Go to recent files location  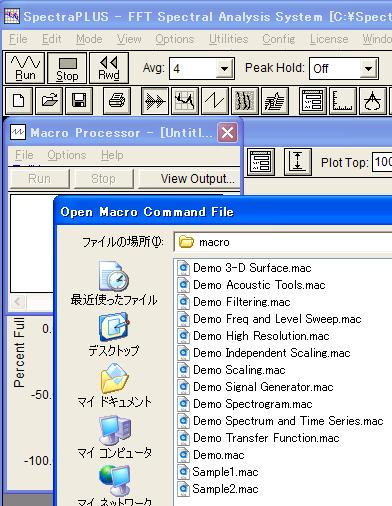click(x=114, y=284)
